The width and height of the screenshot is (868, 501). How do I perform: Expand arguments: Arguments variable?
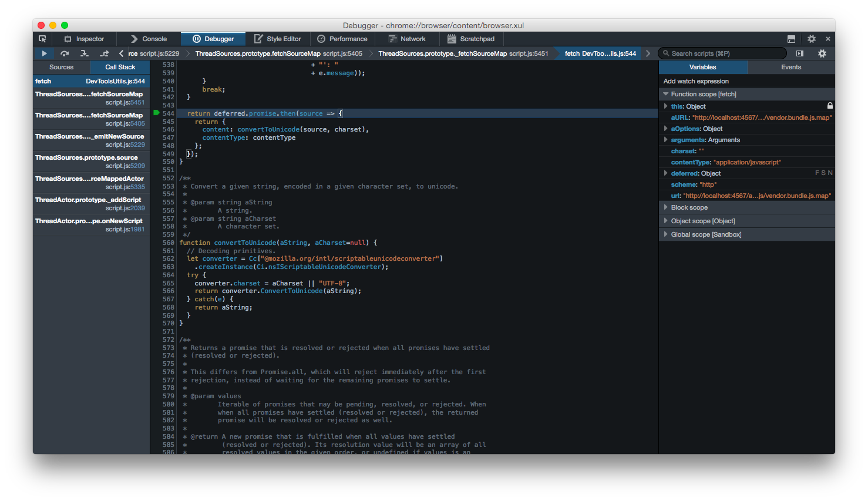point(665,140)
